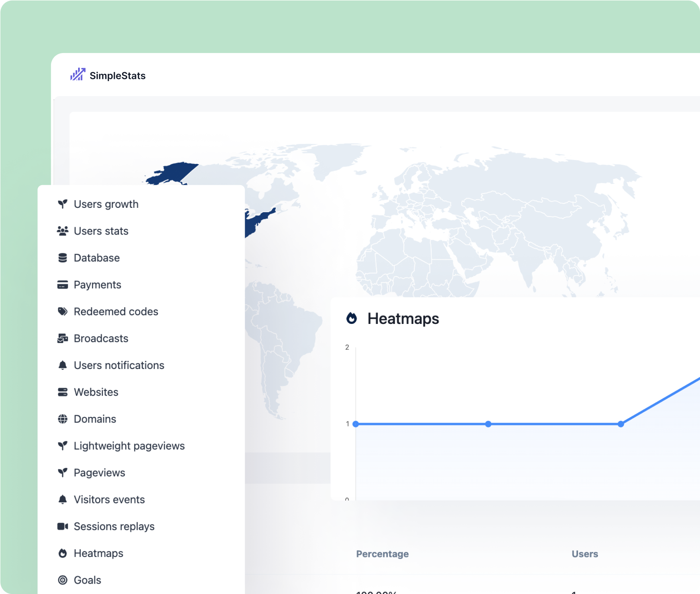Viewport: 700px width, 594px height.
Task: Open the Users growth menu item
Action: (106, 204)
